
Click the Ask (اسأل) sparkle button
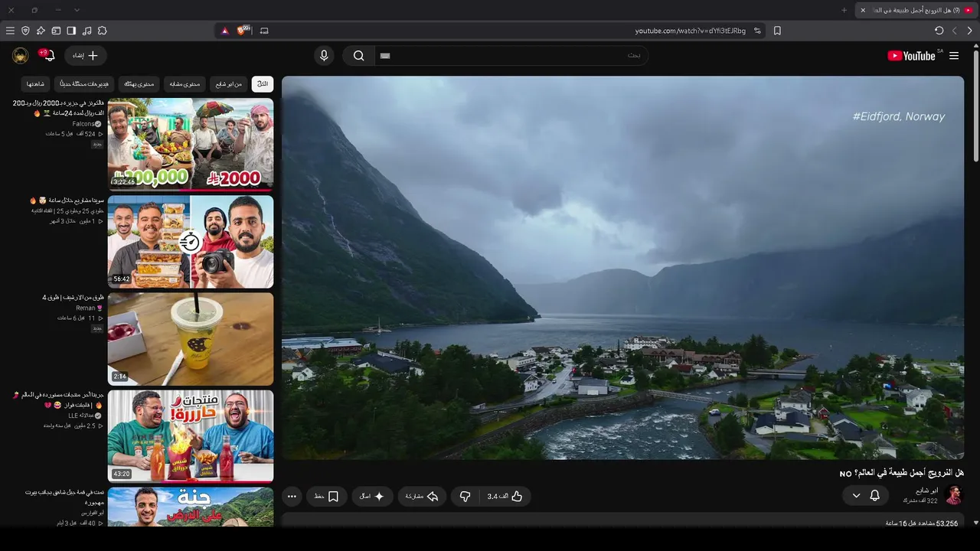tap(373, 497)
